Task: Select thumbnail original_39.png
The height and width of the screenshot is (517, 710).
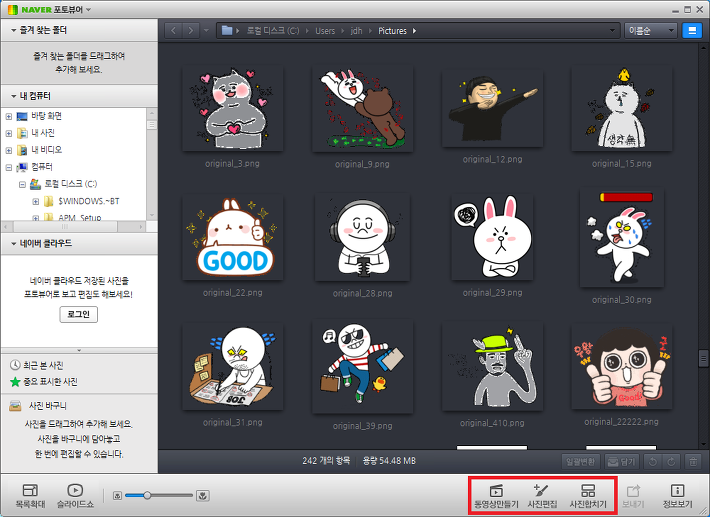Action: click(362, 367)
